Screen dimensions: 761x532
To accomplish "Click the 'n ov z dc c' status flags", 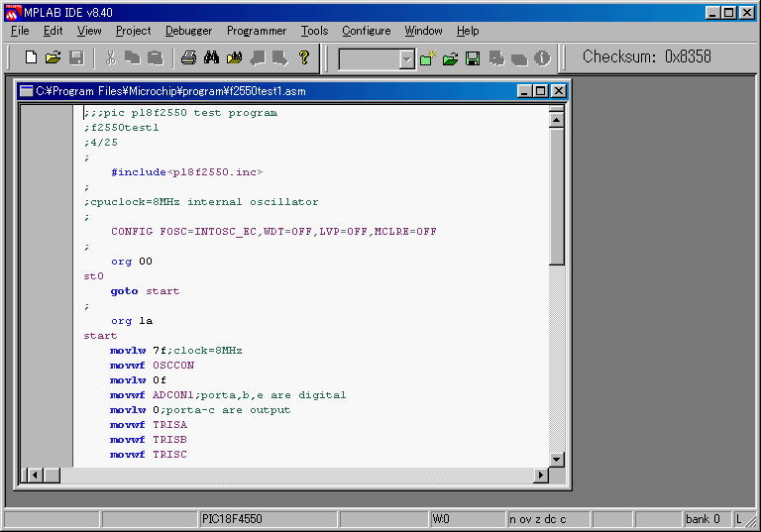I will pos(538,519).
